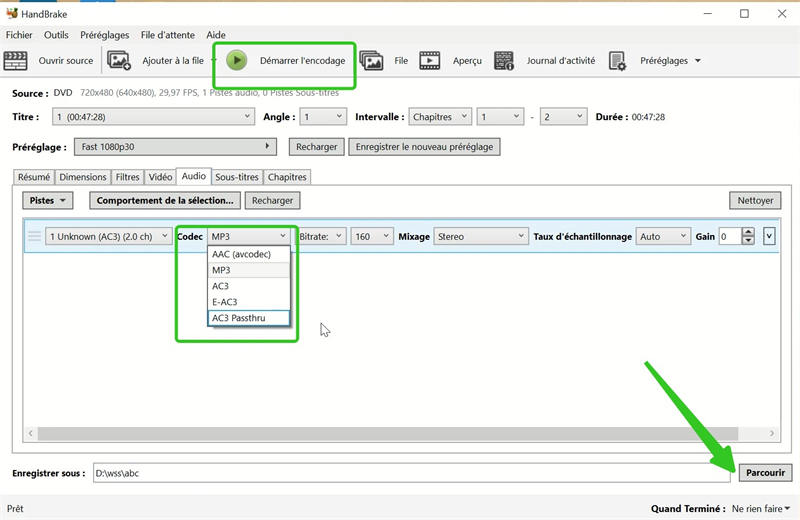Click Comportement de la sélection button
Viewport: 800px width, 520px height.
pos(165,201)
